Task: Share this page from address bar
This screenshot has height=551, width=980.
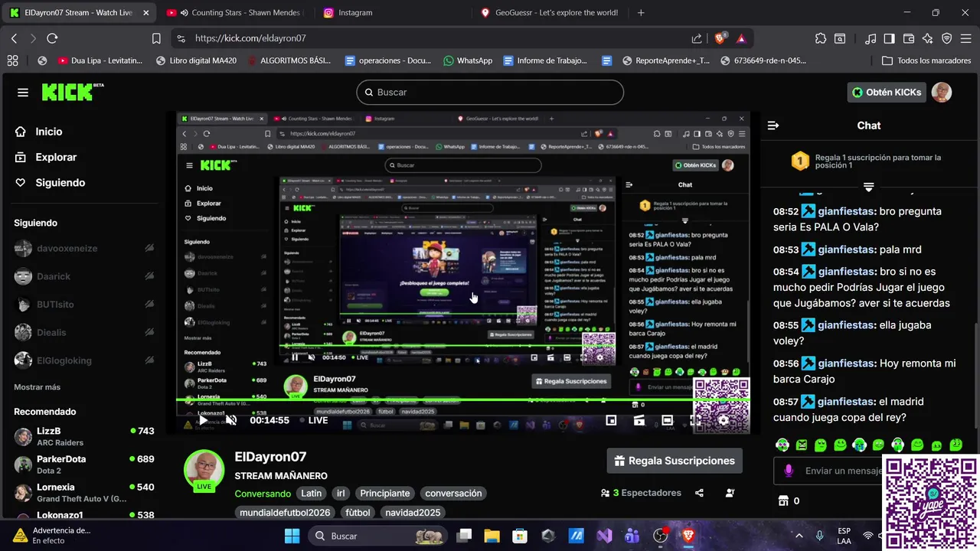Action: point(697,38)
